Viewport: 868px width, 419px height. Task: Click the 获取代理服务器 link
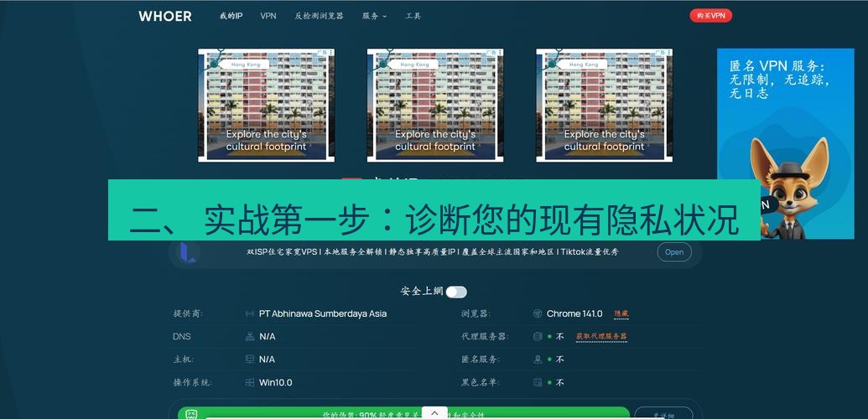601,337
